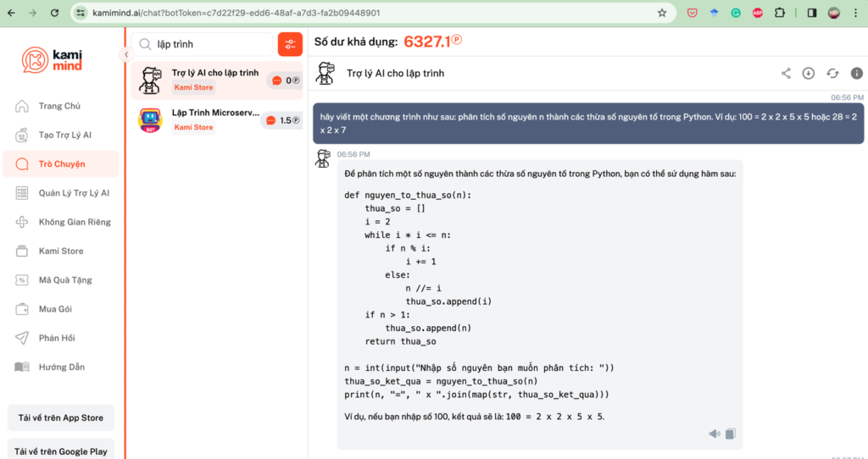Click the user message about prime factorization
868x459 pixels.
[x=588, y=124]
